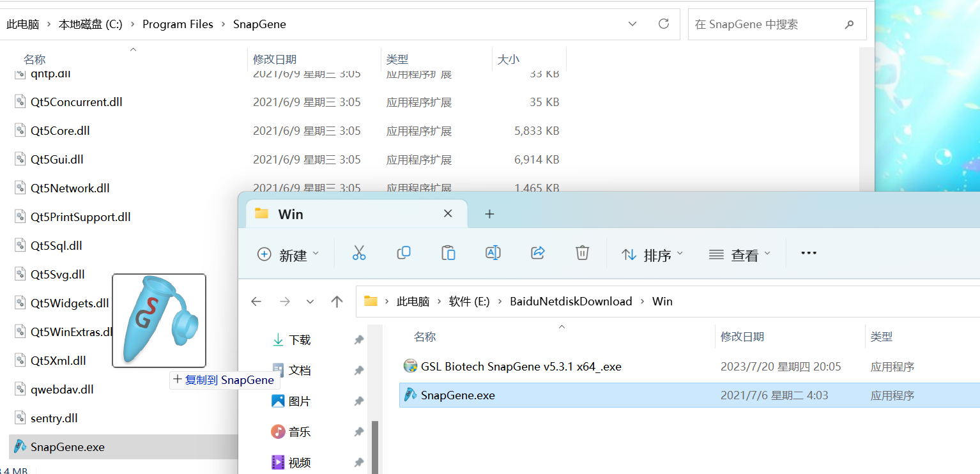Open 下载 Downloads in the sidebar

(x=299, y=340)
